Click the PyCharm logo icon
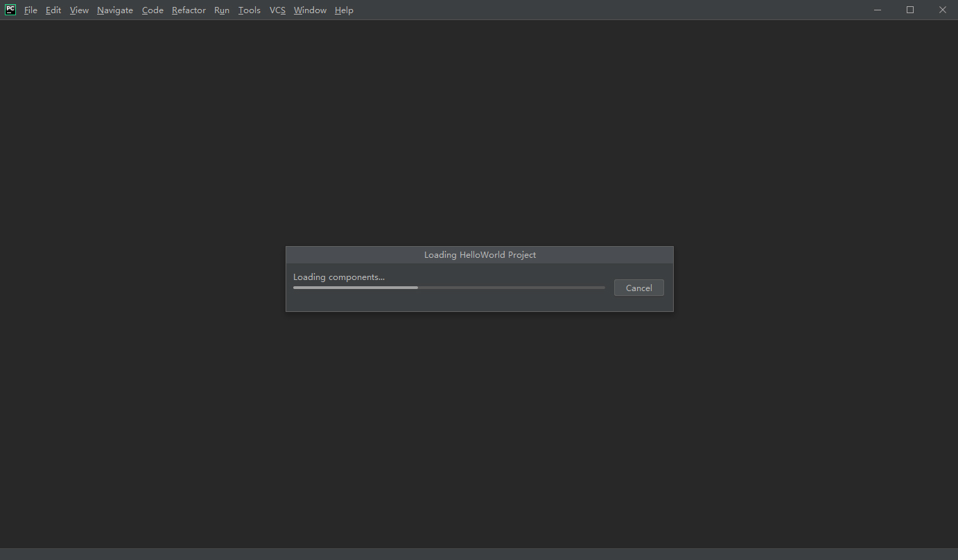 pos(10,10)
